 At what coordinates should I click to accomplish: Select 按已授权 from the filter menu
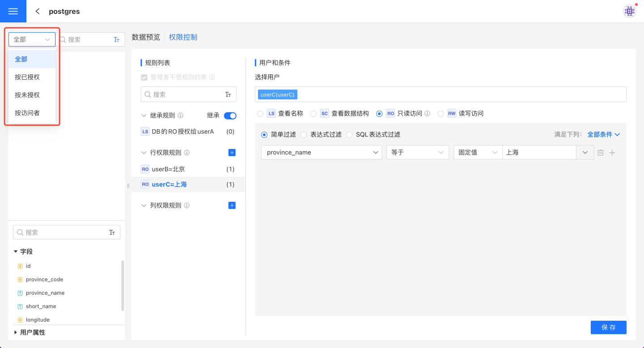click(x=27, y=77)
